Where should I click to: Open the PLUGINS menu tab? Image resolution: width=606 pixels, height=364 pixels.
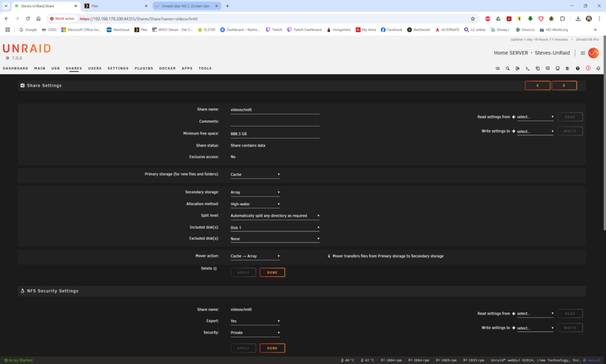coord(144,68)
